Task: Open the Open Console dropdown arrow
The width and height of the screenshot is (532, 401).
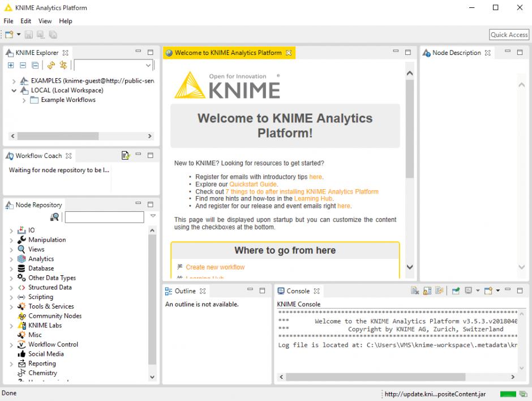Action: (x=497, y=291)
